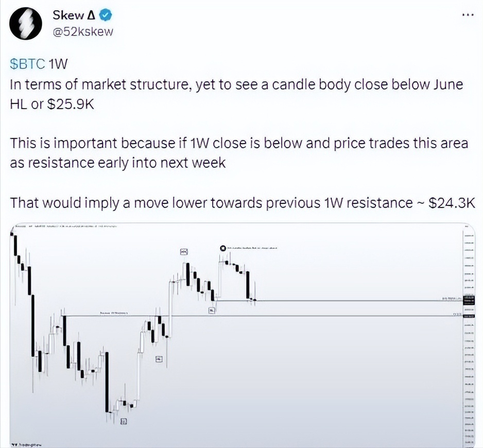This screenshot has height=448, width=483.
Task: Open the @52kskew handle link
Action: [82, 32]
